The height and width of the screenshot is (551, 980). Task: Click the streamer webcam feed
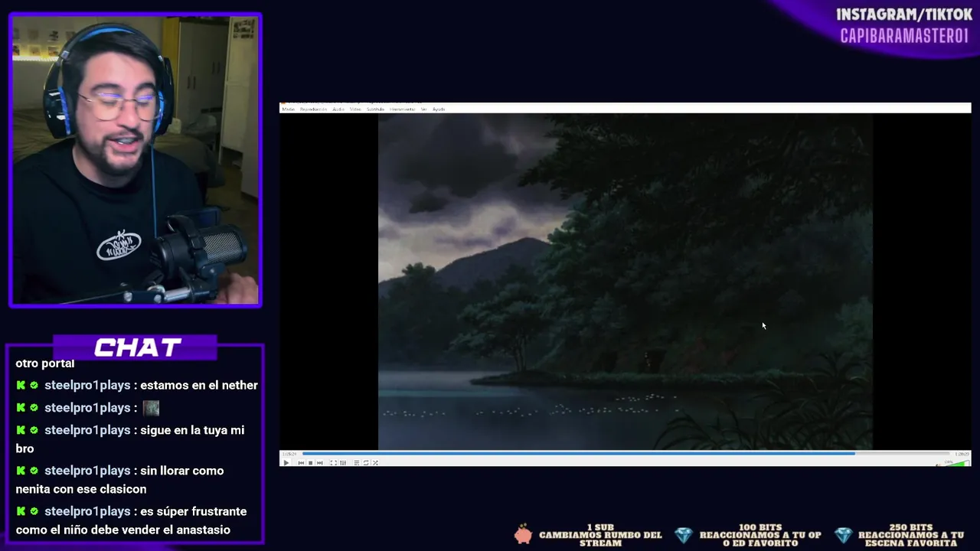[x=136, y=160]
